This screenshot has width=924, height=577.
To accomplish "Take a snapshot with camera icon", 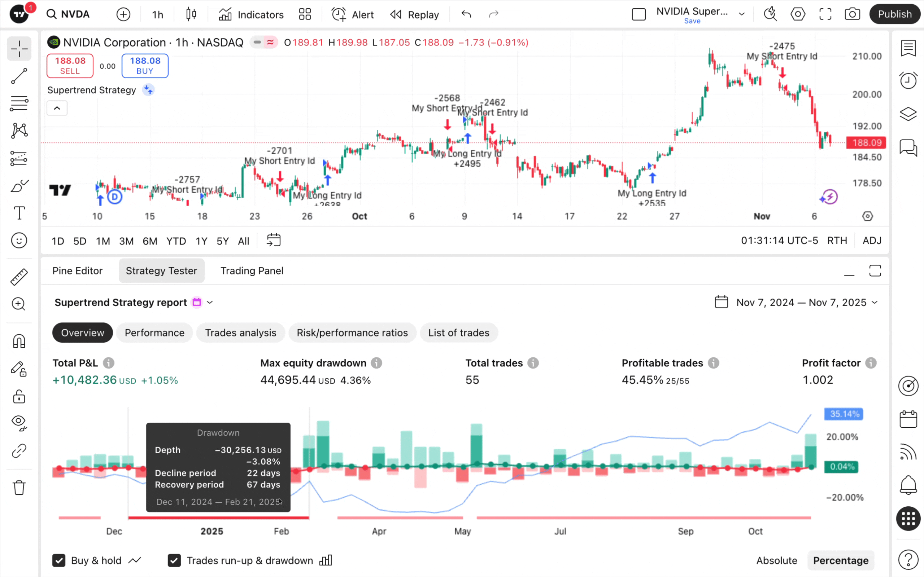I will click(x=852, y=14).
